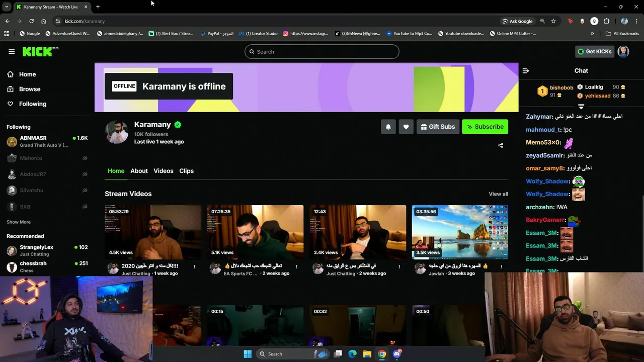Open the 07:25:35 stream video thumbnail
The image size is (644, 362).
255,232
